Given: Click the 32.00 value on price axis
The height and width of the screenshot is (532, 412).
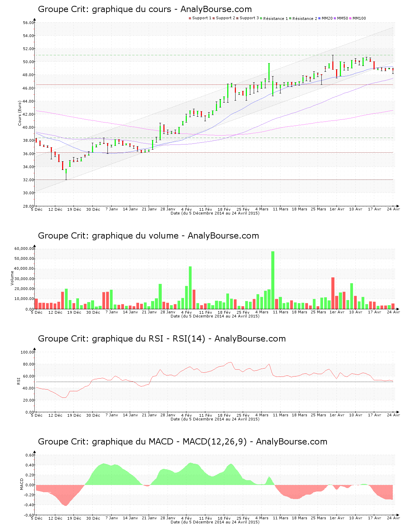Looking at the screenshot, I should point(28,180).
